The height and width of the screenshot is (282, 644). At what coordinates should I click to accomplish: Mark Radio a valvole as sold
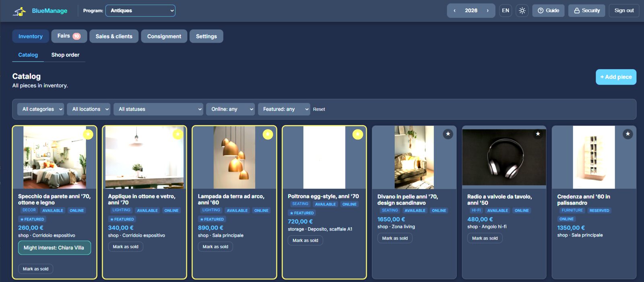(x=485, y=238)
